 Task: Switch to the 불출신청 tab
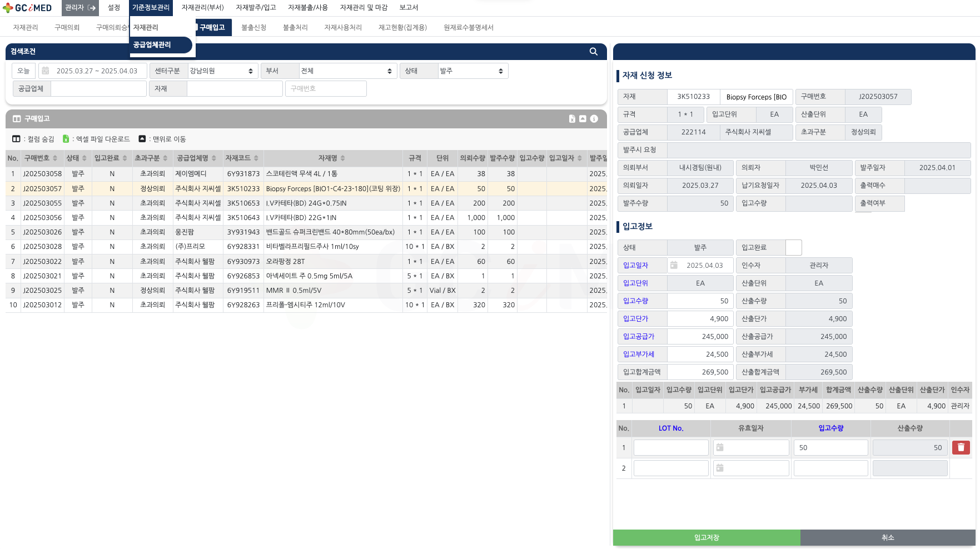pos(253,28)
